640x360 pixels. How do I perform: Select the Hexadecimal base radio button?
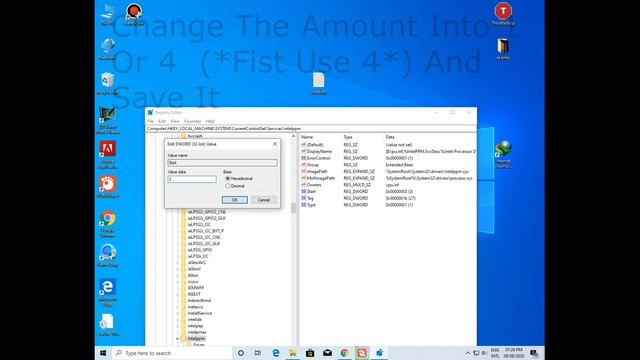click(228, 179)
